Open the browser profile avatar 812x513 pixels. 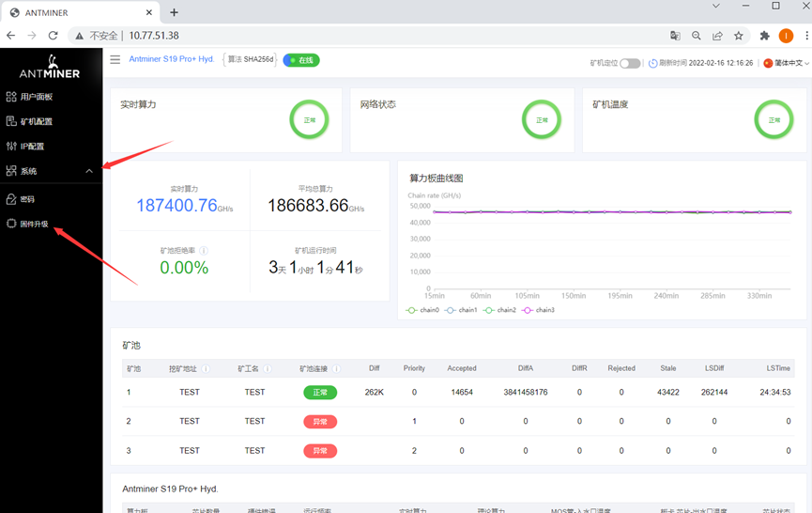[786, 36]
